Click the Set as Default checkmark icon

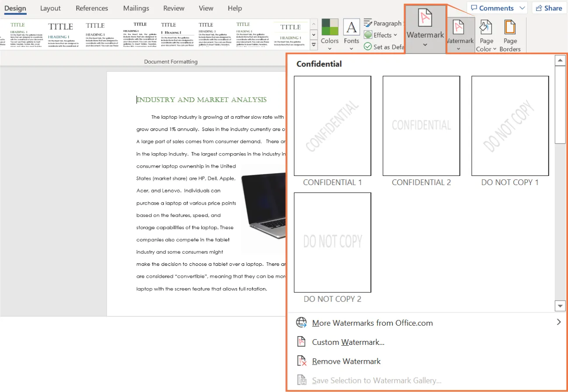(369, 47)
